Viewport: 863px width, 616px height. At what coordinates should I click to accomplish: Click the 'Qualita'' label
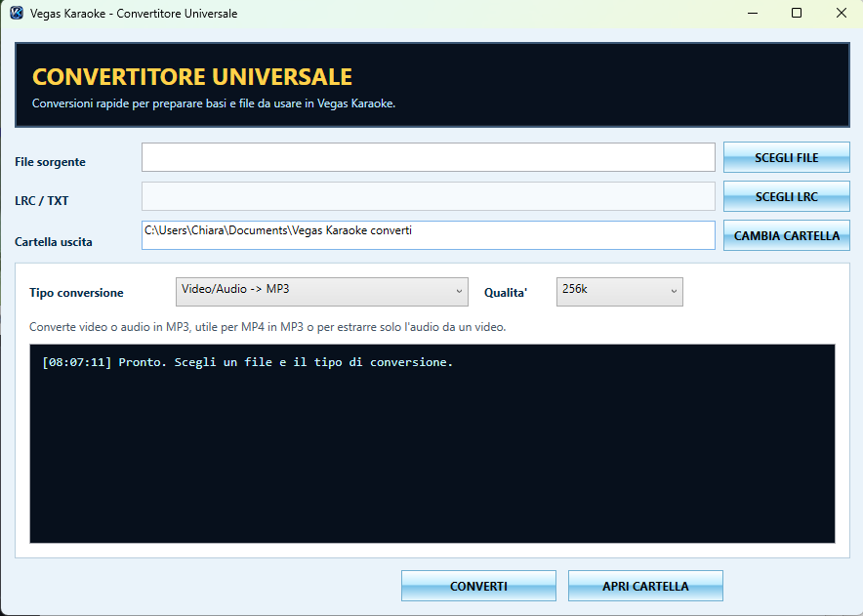[506, 293]
